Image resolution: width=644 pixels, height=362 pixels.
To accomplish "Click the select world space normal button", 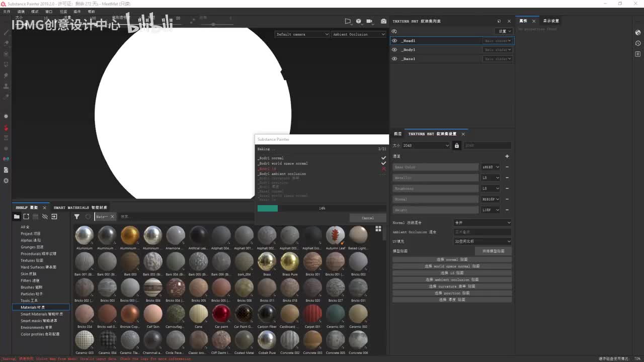I will coord(452,266).
